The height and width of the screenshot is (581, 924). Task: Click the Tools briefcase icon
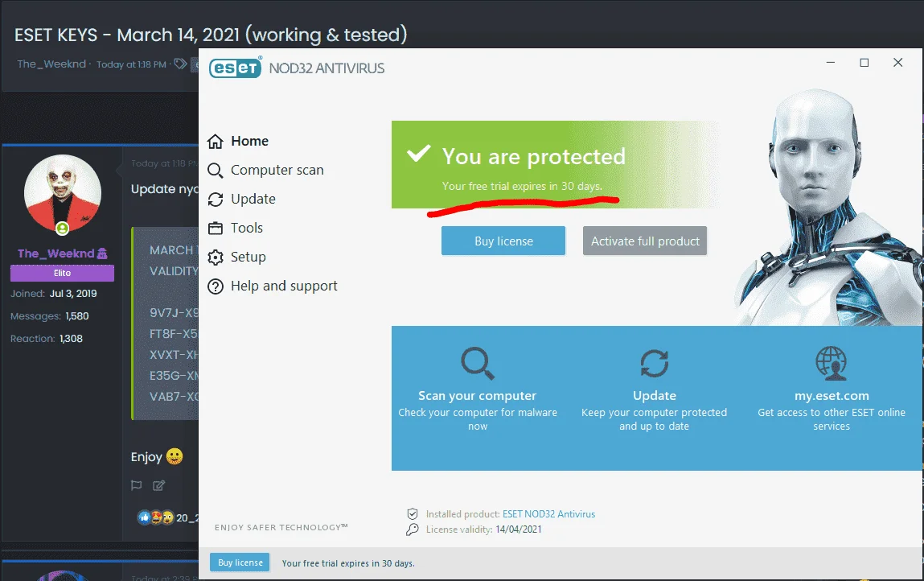tap(216, 229)
